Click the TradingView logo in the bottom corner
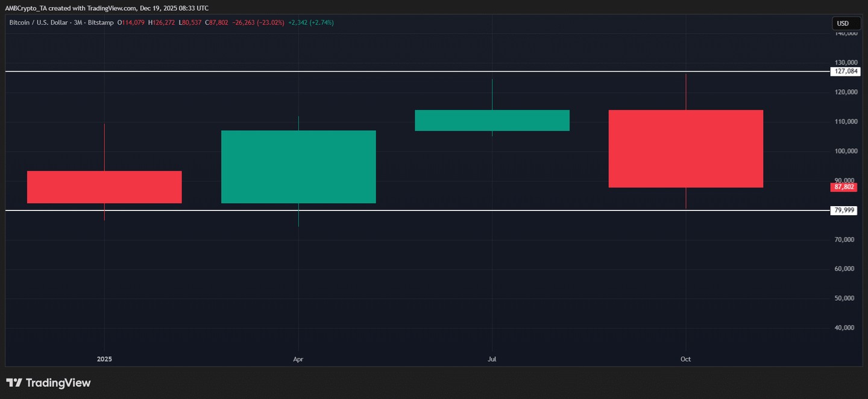 tap(48, 383)
